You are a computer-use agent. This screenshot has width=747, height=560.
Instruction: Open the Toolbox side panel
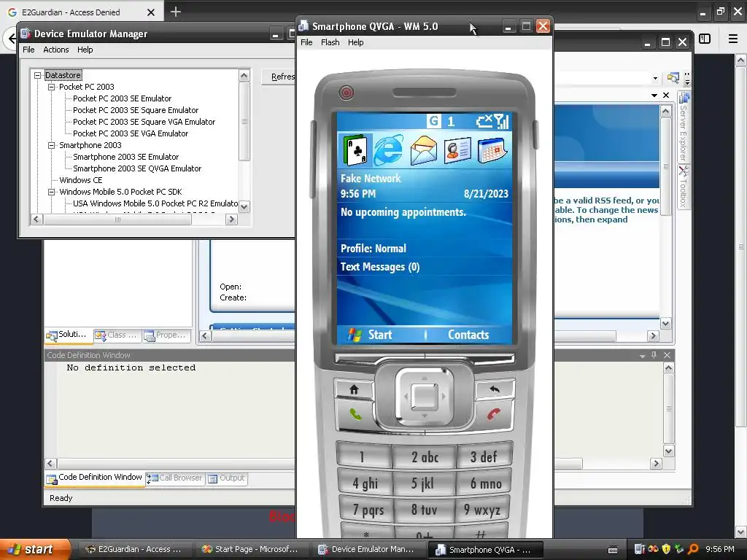684,187
